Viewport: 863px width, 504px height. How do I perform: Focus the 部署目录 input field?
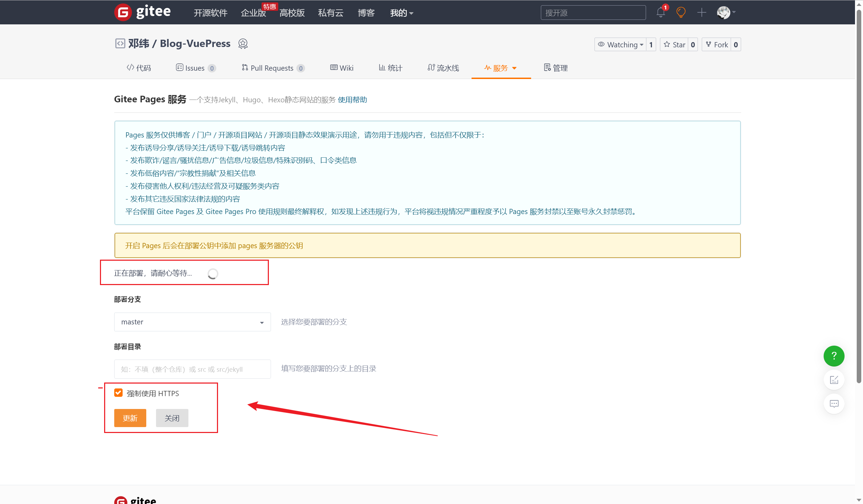pos(192,369)
